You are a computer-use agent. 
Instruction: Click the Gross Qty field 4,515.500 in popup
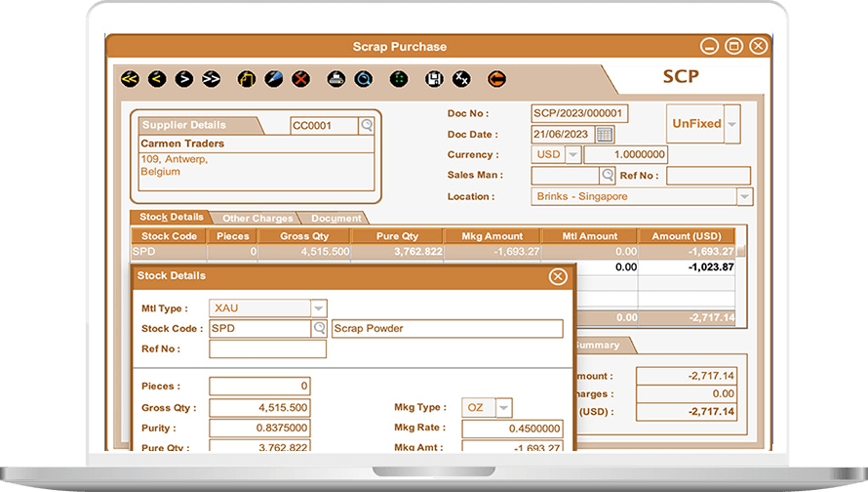(259, 408)
